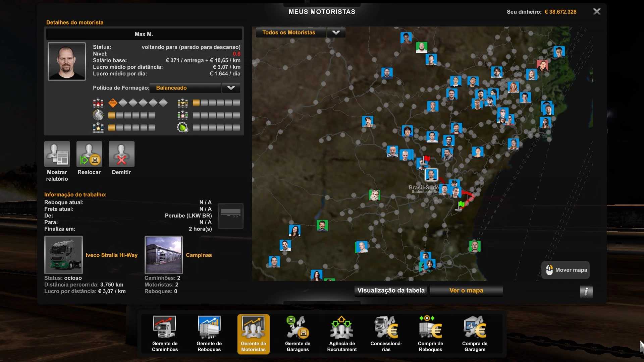Select Iveco Stralis truck thumbnail
The image size is (644, 362).
pos(63,255)
